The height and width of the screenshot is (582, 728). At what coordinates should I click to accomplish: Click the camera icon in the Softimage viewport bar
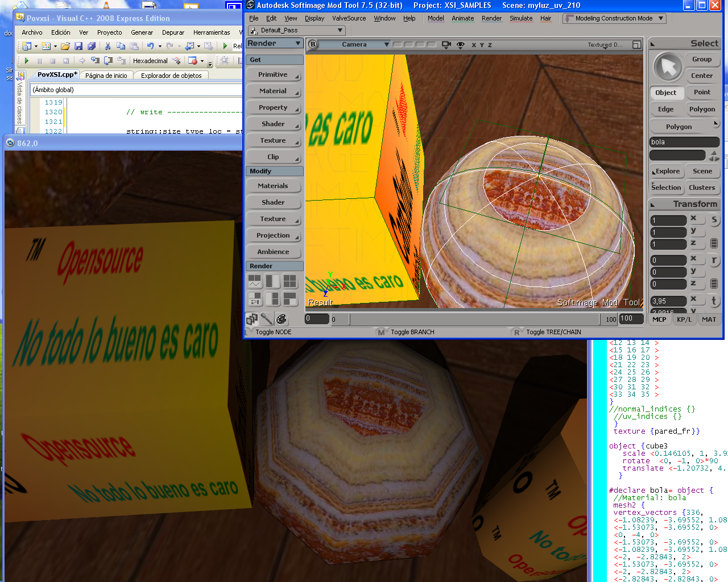[x=446, y=44]
